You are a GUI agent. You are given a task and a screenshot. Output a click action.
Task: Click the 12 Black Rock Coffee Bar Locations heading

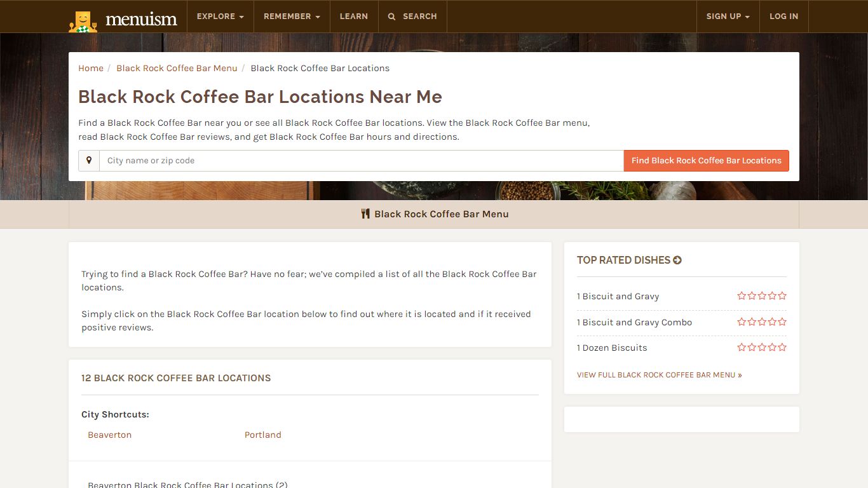click(176, 378)
